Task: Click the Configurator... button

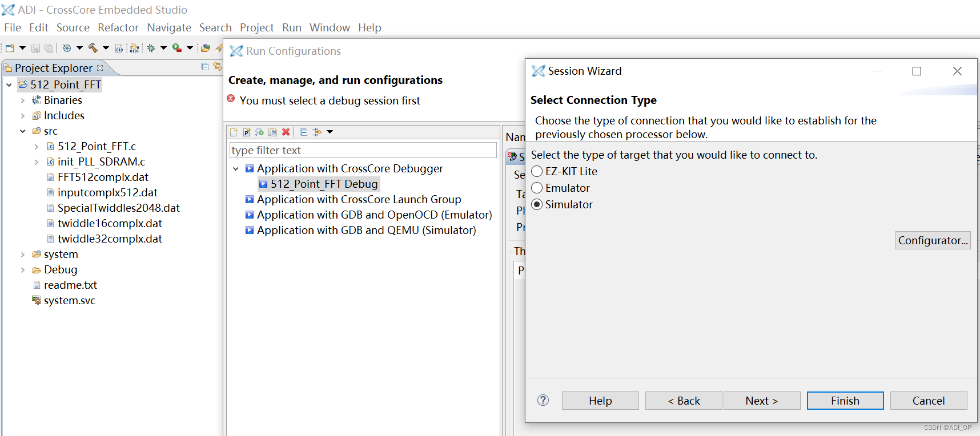Action: 933,240
